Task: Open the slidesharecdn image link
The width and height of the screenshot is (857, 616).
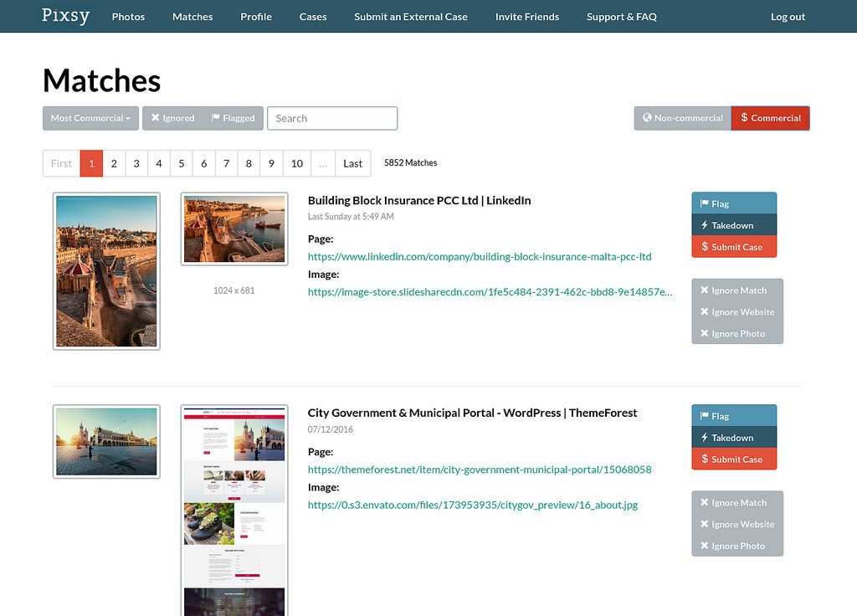Action: click(x=490, y=292)
